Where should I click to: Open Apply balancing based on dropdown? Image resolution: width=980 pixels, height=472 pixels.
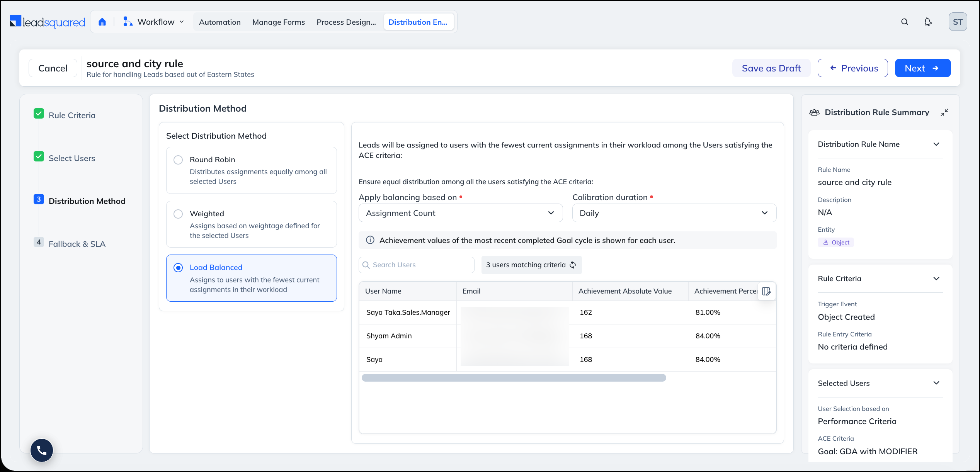tap(461, 213)
